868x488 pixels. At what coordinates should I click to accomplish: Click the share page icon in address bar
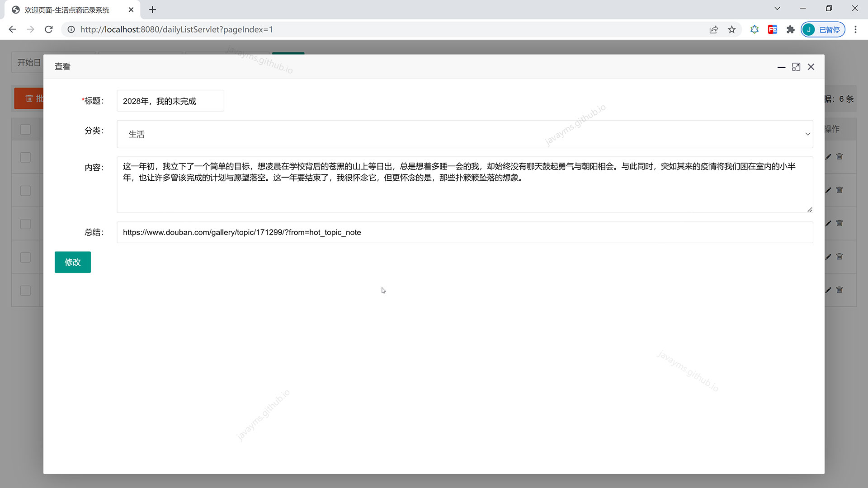coord(713,30)
